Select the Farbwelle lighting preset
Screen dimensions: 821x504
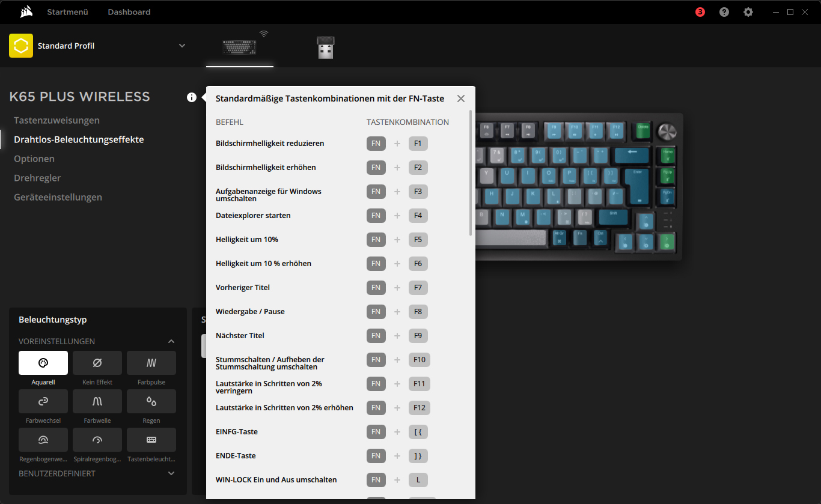(x=97, y=401)
